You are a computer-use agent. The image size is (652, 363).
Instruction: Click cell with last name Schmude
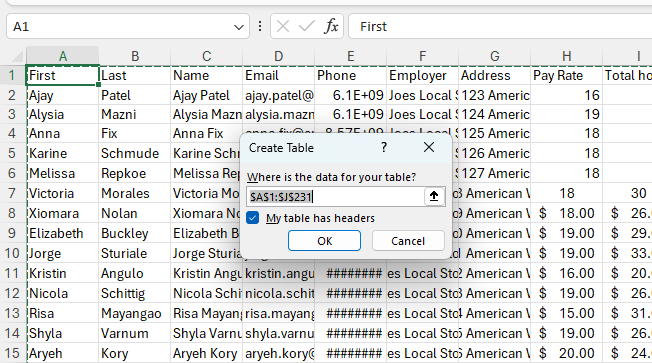135,153
